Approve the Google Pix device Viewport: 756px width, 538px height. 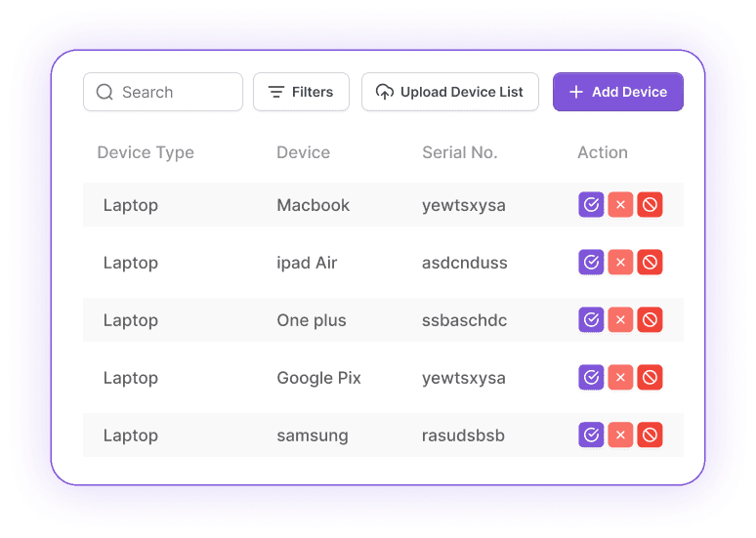point(591,378)
